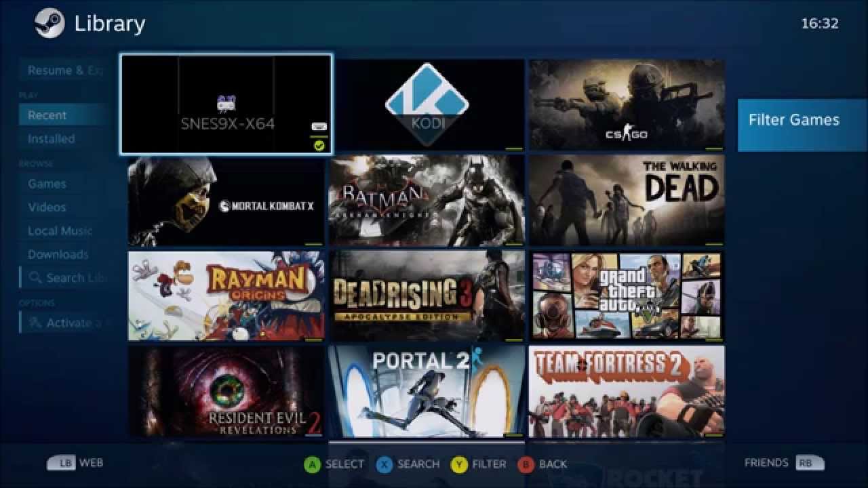
Task: Select the CS:GO game tile
Action: tap(627, 105)
